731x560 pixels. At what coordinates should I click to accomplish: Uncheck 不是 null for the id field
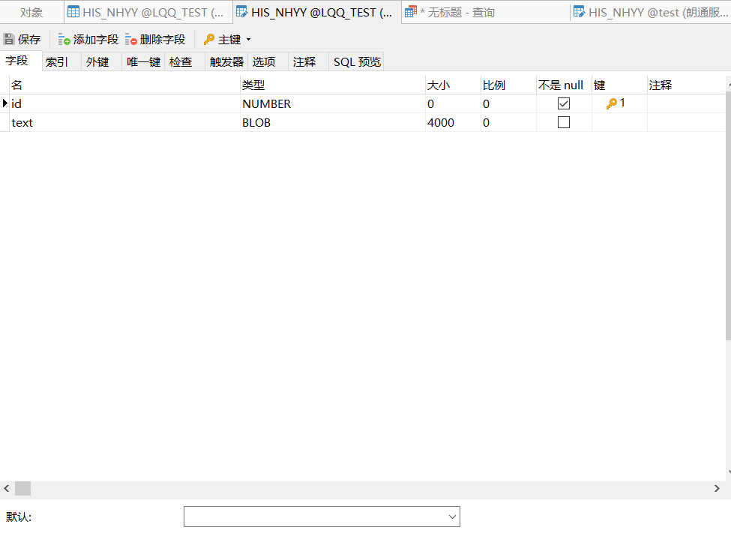pyautogui.click(x=564, y=103)
